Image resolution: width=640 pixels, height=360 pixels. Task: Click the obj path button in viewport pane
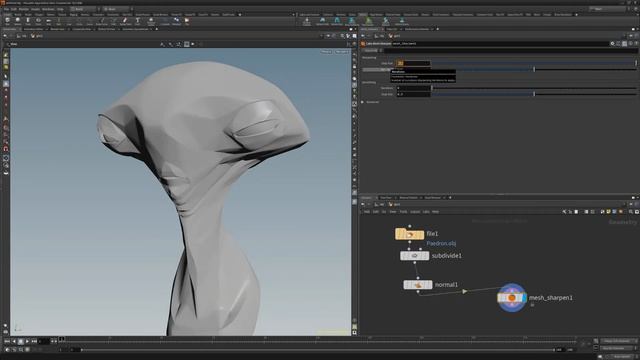pos(22,36)
